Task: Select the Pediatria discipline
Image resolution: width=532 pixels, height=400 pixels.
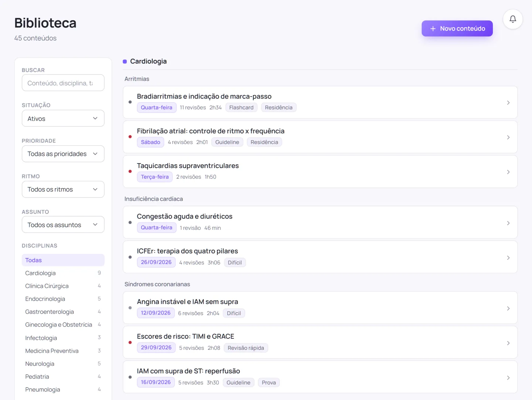Action: [x=63, y=377]
